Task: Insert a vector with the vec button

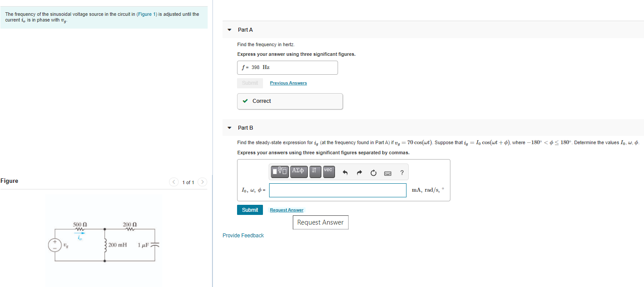Action: coord(329,172)
